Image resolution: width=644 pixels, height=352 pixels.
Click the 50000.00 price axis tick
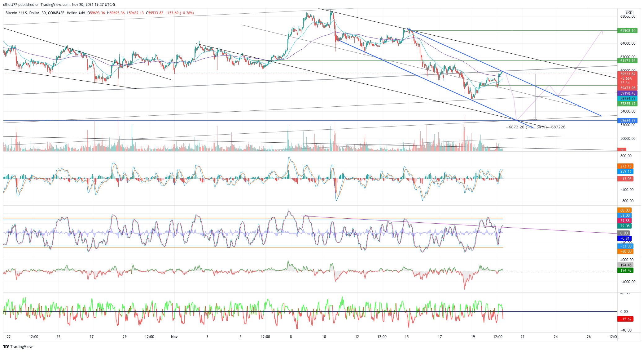pos(628,139)
